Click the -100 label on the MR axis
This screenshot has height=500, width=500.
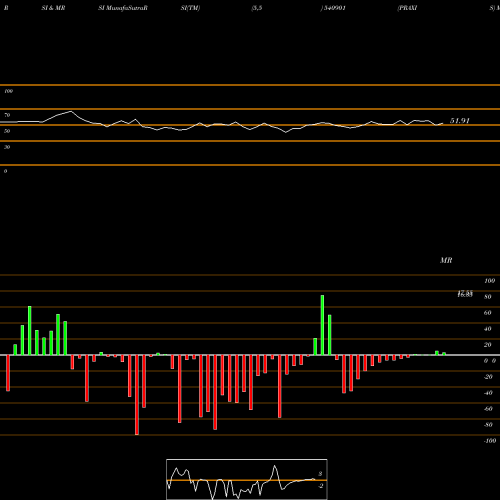coord(490,441)
